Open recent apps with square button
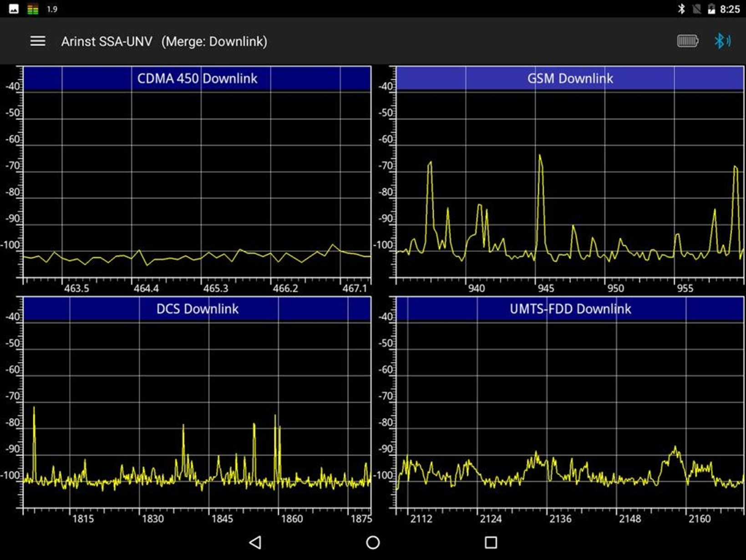The height and width of the screenshot is (560, 746). (x=491, y=542)
